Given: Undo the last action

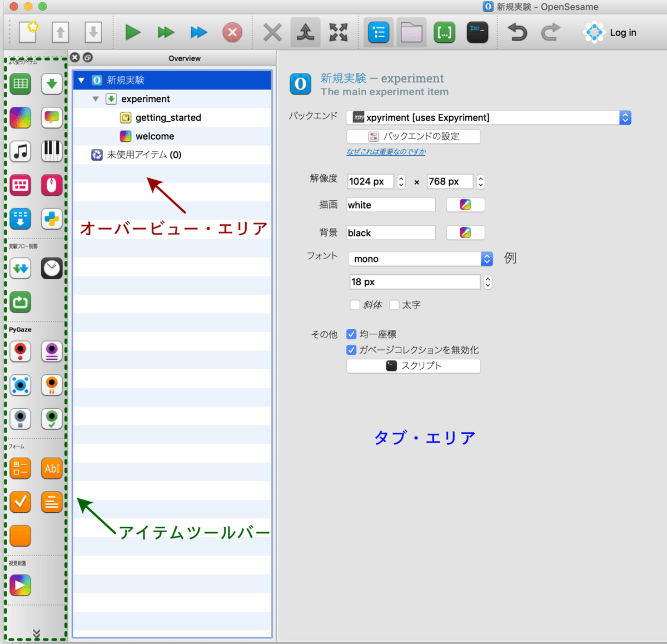Looking at the screenshot, I should click(x=517, y=32).
